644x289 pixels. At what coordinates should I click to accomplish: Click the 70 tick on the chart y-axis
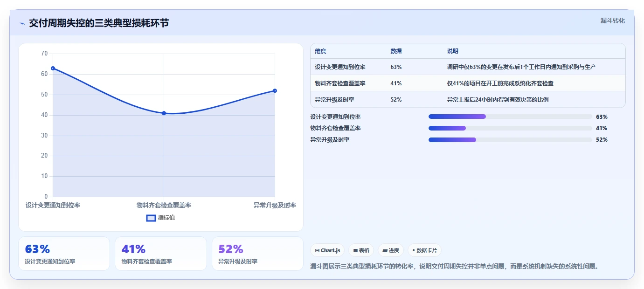[44, 54]
